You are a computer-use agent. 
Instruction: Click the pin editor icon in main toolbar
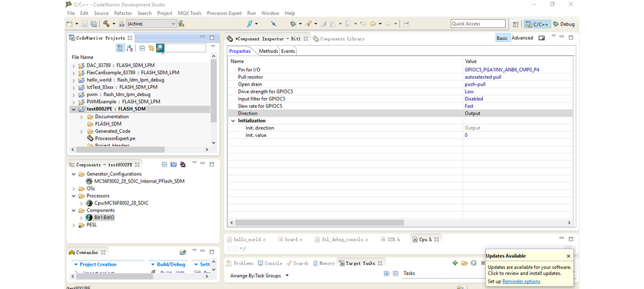coord(406,24)
